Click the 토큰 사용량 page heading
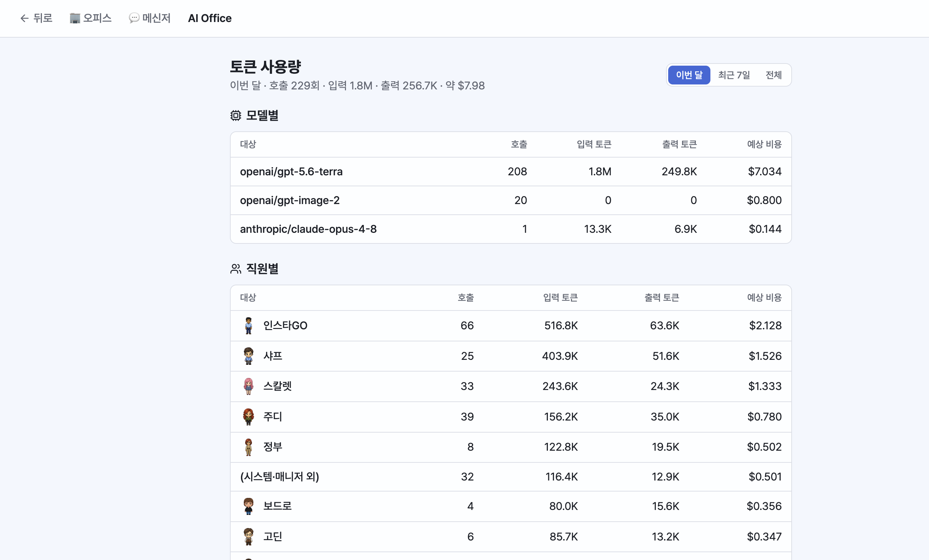 click(265, 67)
